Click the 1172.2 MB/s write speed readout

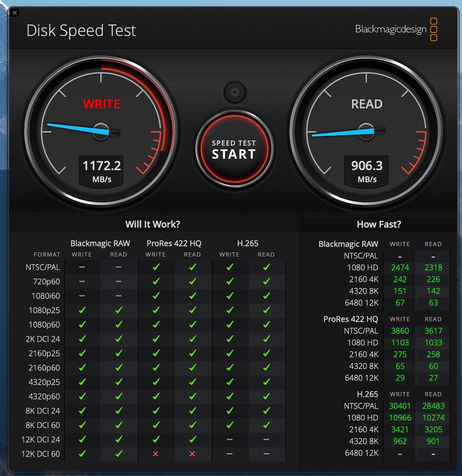click(102, 171)
